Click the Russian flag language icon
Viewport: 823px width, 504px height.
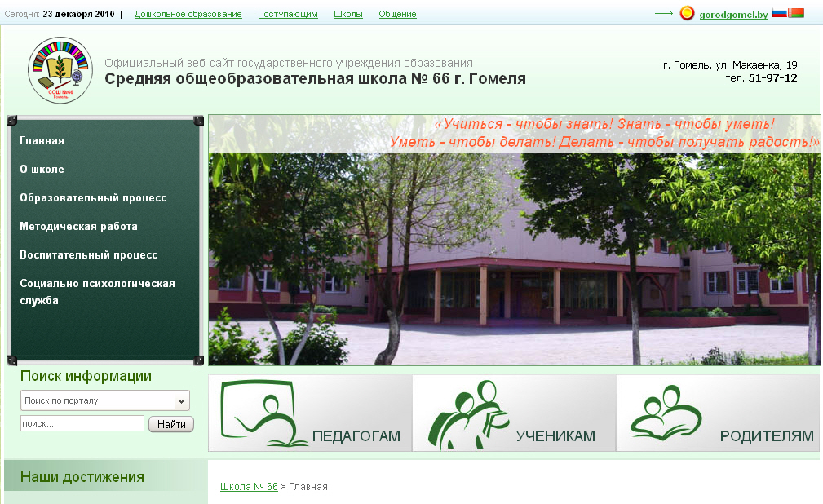coord(779,13)
